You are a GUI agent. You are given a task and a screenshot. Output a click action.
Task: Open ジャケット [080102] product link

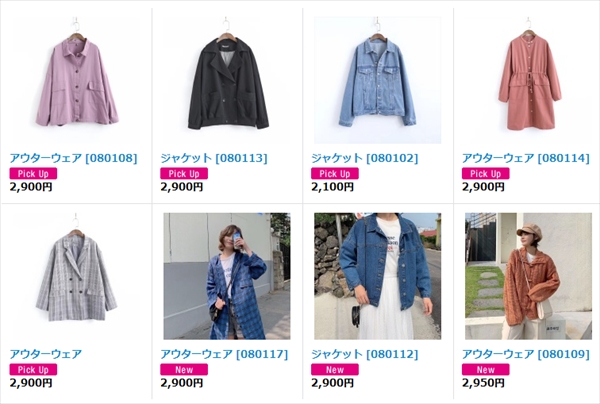(x=365, y=158)
